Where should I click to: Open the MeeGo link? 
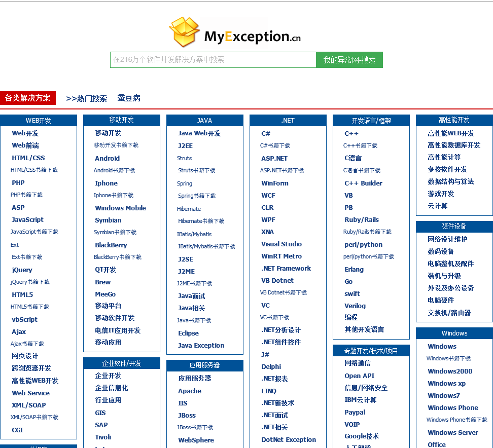click(x=105, y=294)
